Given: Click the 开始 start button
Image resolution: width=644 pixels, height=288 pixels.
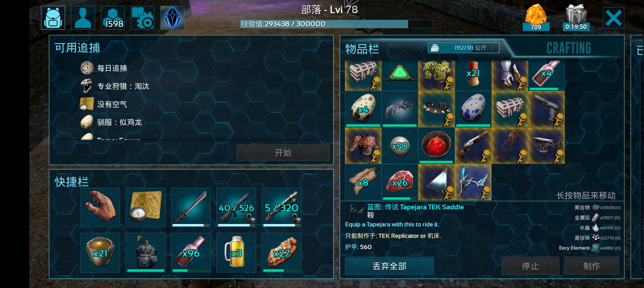Looking at the screenshot, I should point(283,153).
